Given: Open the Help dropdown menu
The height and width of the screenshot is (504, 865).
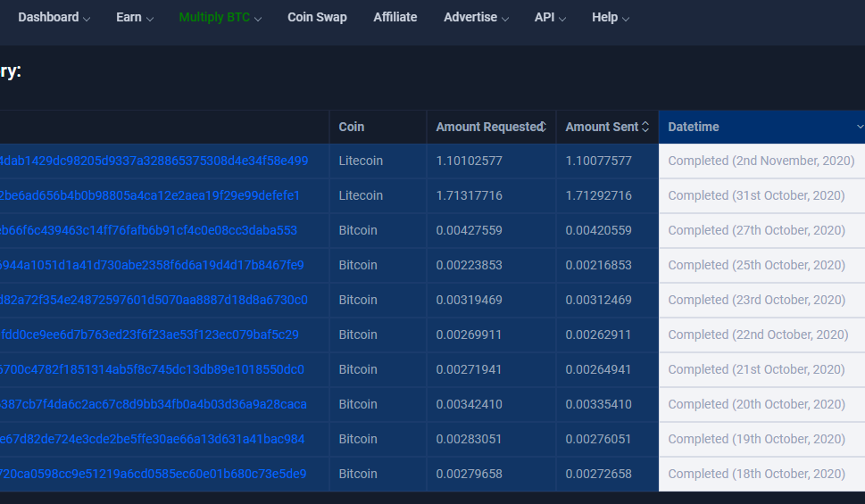Looking at the screenshot, I should click(611, 18).
